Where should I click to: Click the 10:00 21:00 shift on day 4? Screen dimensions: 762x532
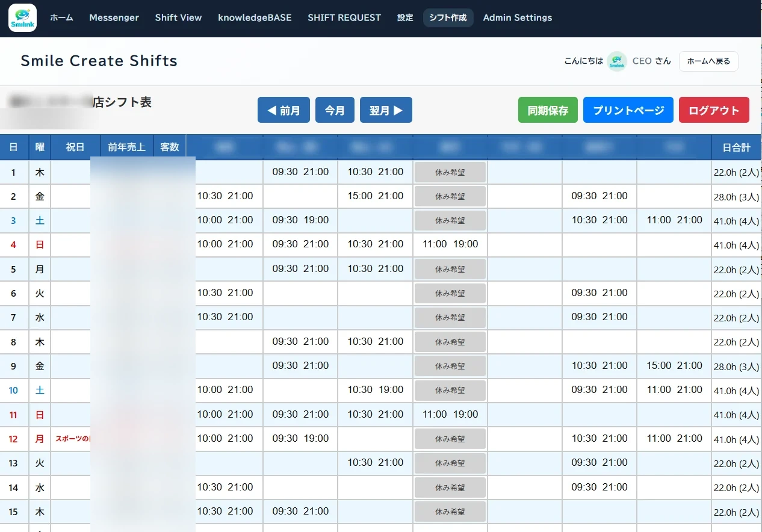(x=225, y=244)
